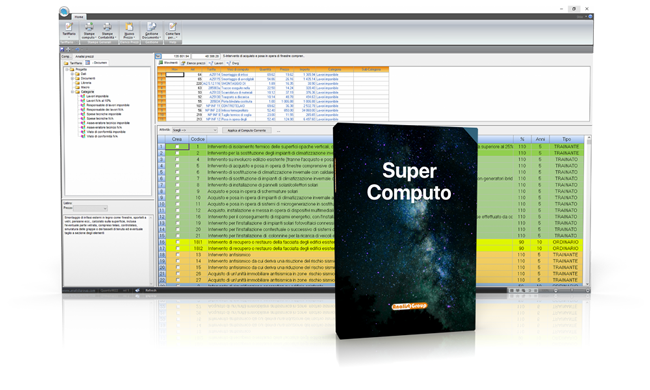Click the Stampa Contabilità printer icon
The height and width of the screenshot is (390, 650).
tap(107, 27)
